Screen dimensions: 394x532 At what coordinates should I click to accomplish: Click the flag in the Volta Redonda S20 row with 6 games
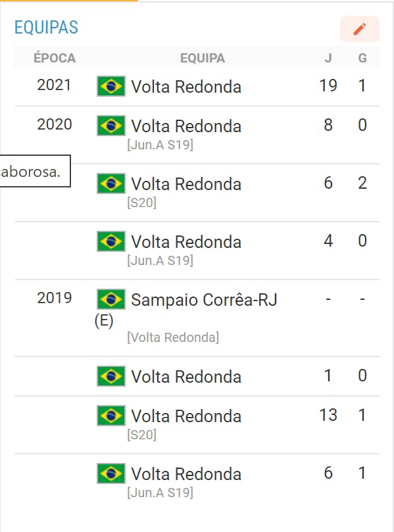[x=111, y=183]
